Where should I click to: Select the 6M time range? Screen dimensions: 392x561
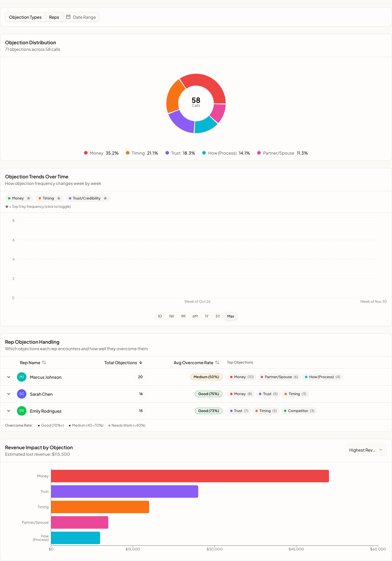[195, 316]
